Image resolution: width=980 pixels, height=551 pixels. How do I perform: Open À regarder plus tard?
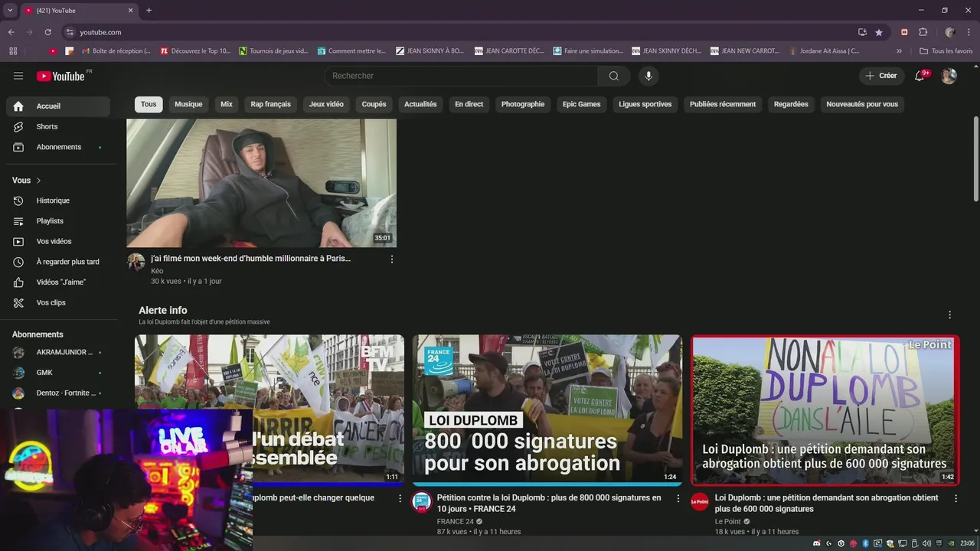[x=58, y=262]
